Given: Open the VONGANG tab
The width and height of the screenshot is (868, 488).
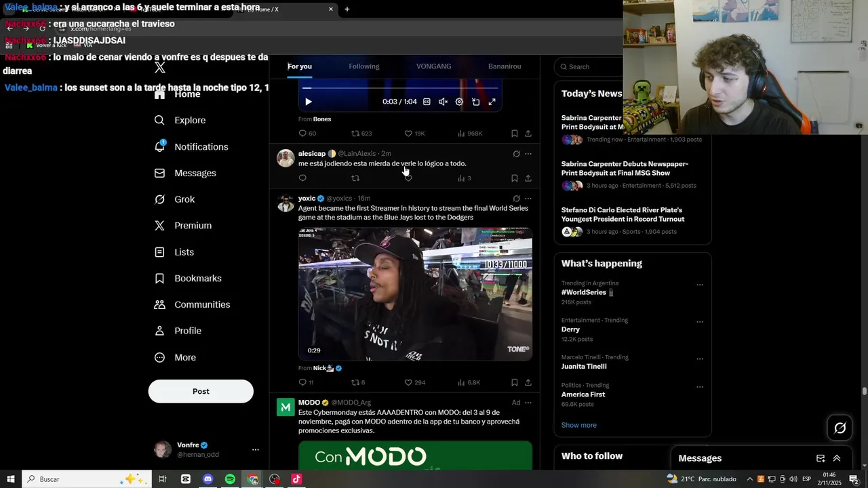Looking at the screenshot, I should [x=434, y=66].
